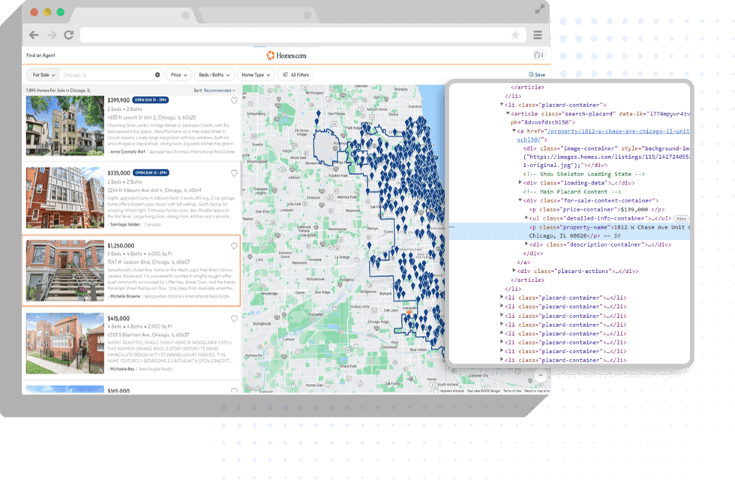This screenshot has height=480, width=735.
Task: Favorite the $335,000 listing with heart
Action: (234, 173)
